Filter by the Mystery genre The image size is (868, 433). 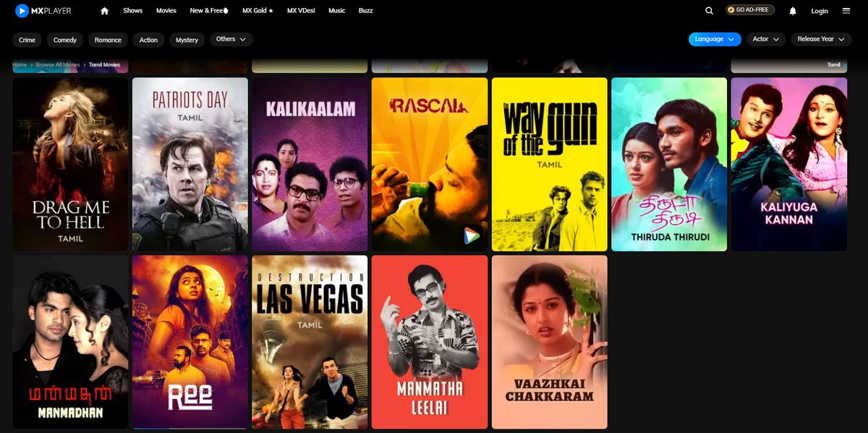click(x=187, y=40)
